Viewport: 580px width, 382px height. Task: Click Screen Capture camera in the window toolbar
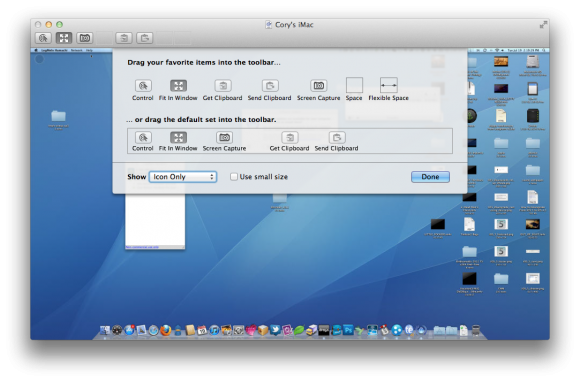pyautogui.click(x=85, y=38)
